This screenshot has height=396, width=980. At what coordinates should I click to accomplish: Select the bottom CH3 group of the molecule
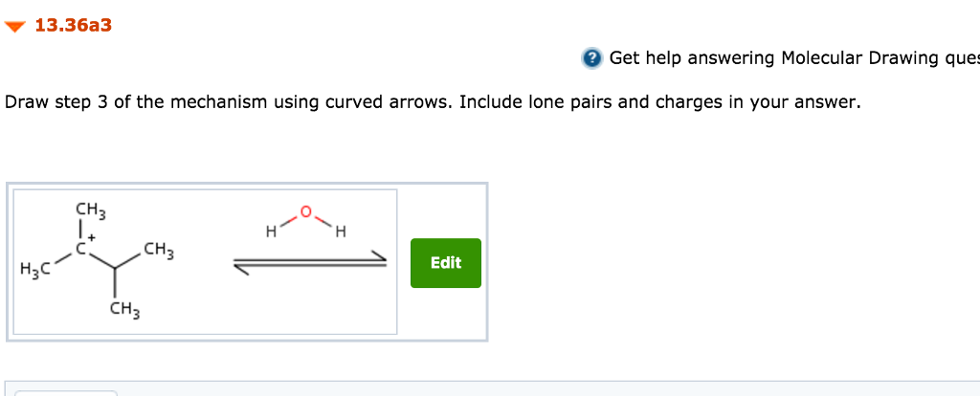(123, 309)
